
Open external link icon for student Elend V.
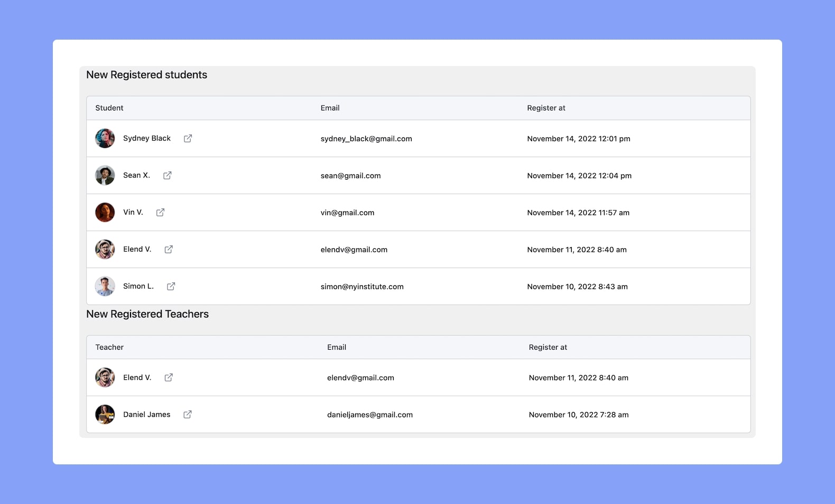pos(169,249)
